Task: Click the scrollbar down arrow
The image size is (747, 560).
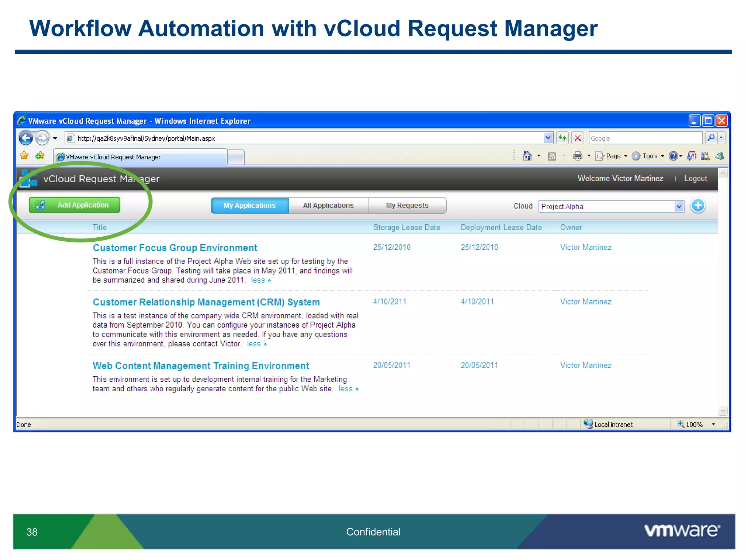Action: pyautogui.click(x=723, y=411)
